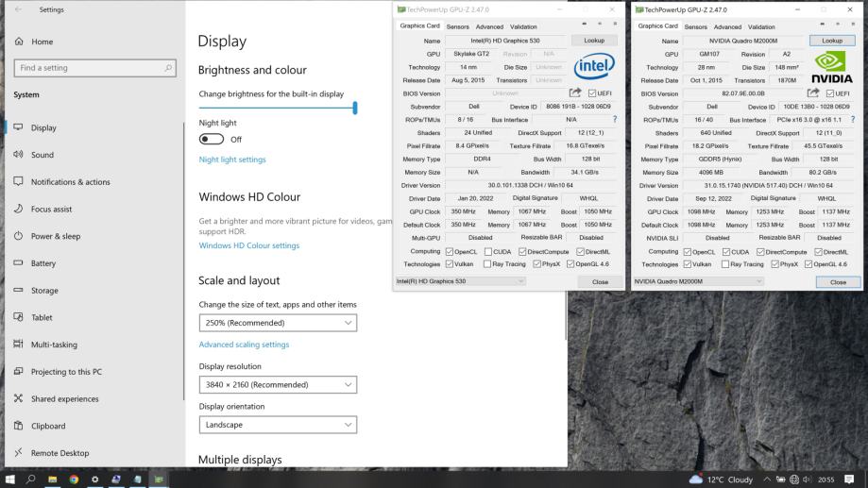Open Advanced scaling settings link

coord(244,345)
